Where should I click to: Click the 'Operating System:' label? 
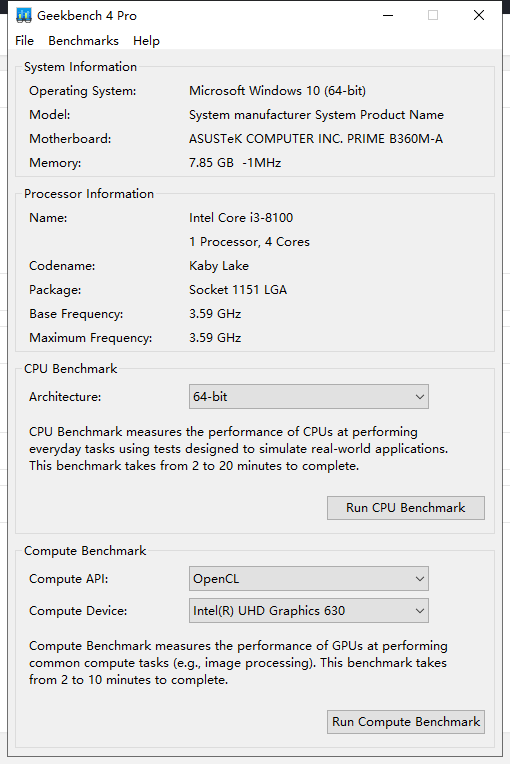[x=82, y=91]
